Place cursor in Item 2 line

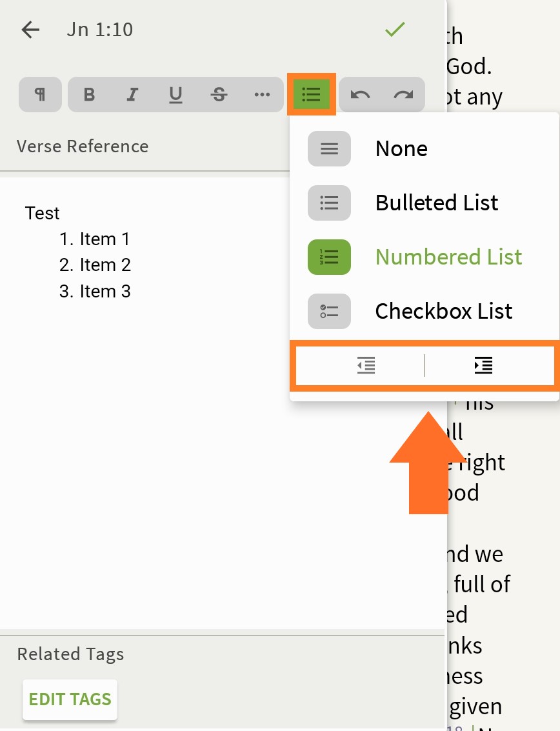(x=105, y=265)
